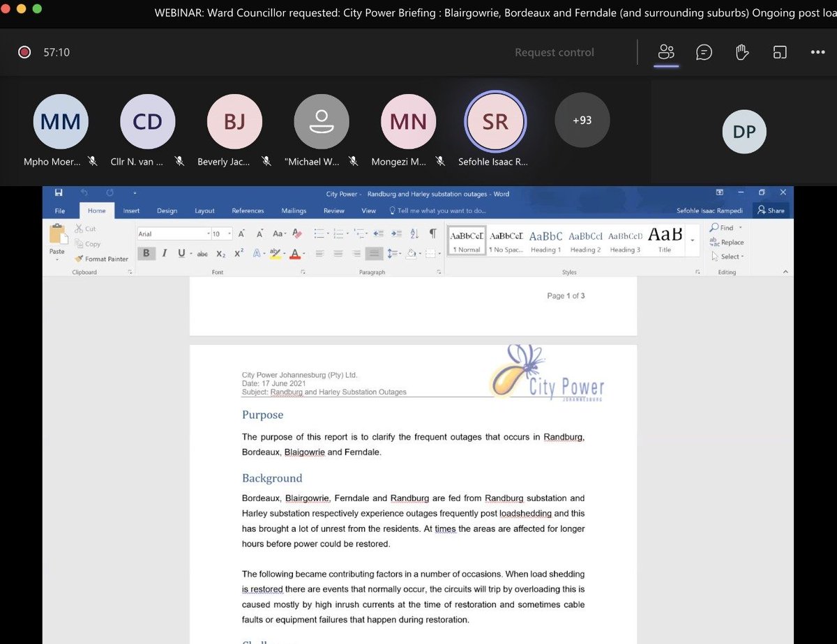Viewport: 837px width, 644px height.
Task: Click Cut in the Clipboard group
Action: pos(85,229)
